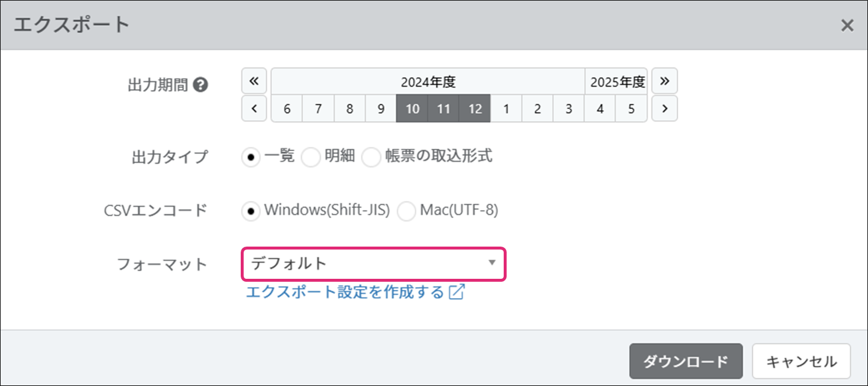The width and height of the screenshot is (868, 386).
Task: Switch CSV encoding to Mac(UTF-8)
Action: click(x=406, y=211)
